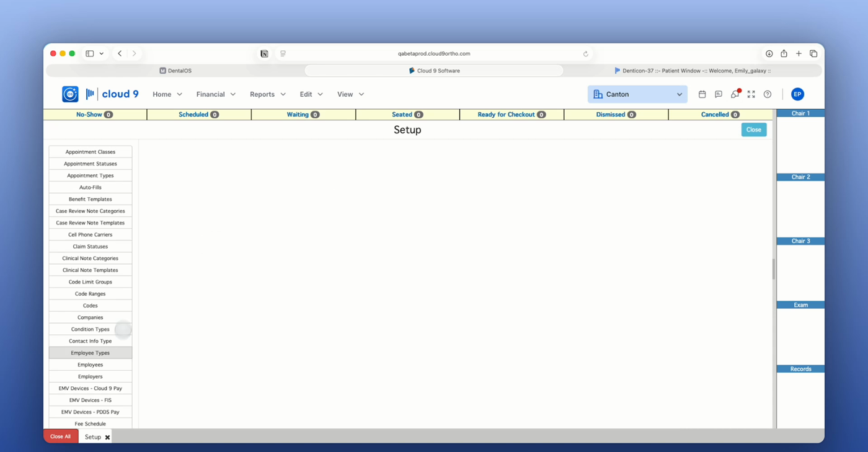This screenshot has width=868, height=452.
Task: Expand the Edit menu
Action: coord(311,94)
